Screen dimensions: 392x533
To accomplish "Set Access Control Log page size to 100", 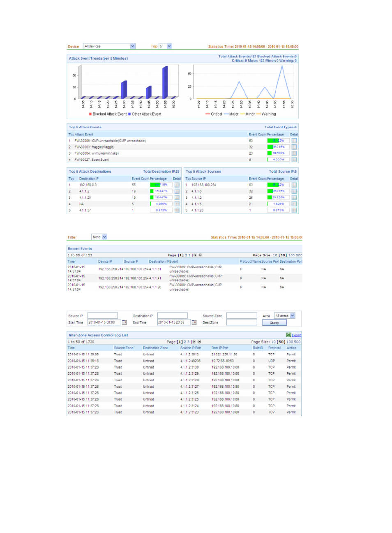I will 290,342.
